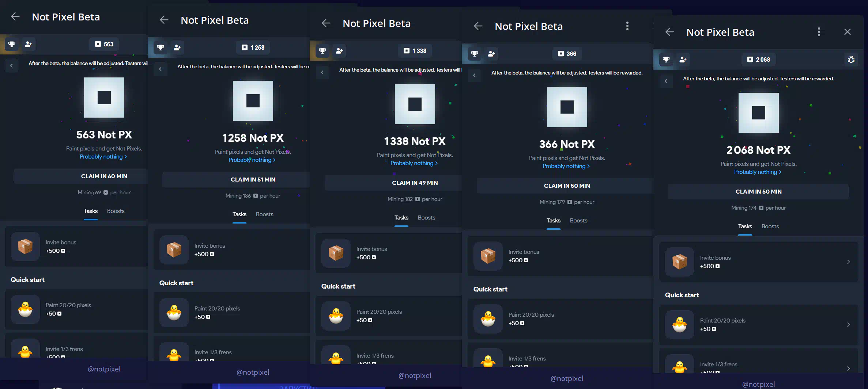Click the 2 068 balance badge in the top bar
868x389 pixels.
(759, 60)
